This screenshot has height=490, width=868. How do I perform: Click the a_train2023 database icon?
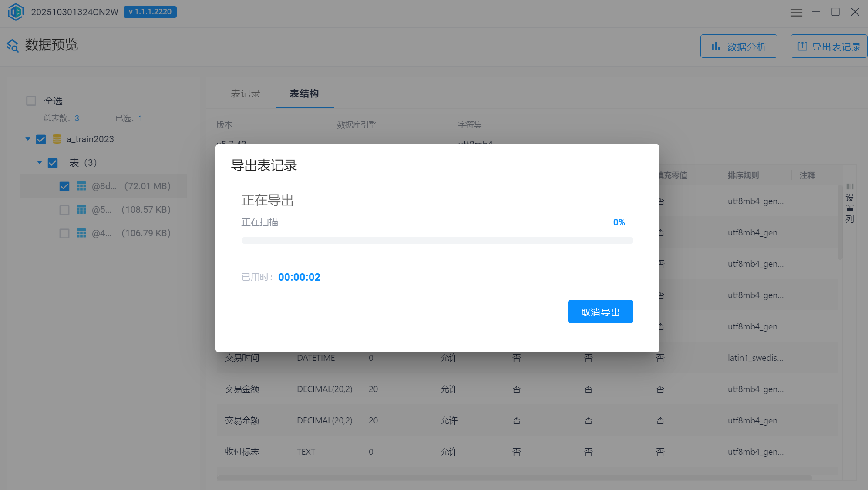[x=57, y=139]
